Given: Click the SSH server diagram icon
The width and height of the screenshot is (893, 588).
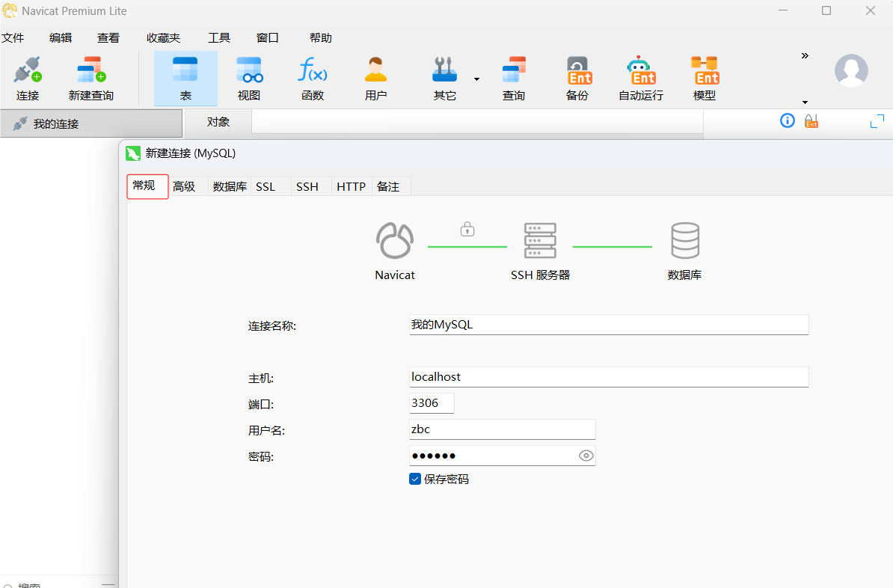Looking at the screenshot, I should click(x=540, y=240).
